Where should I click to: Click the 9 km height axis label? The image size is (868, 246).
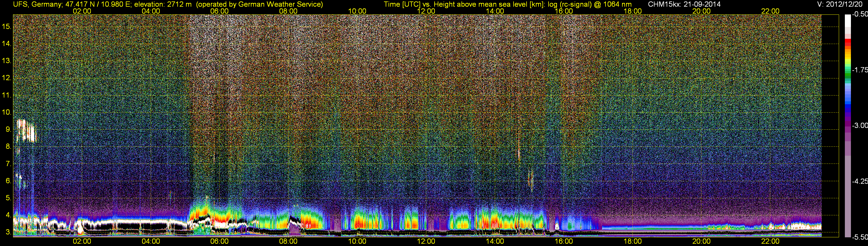click(x=8, y=129)
